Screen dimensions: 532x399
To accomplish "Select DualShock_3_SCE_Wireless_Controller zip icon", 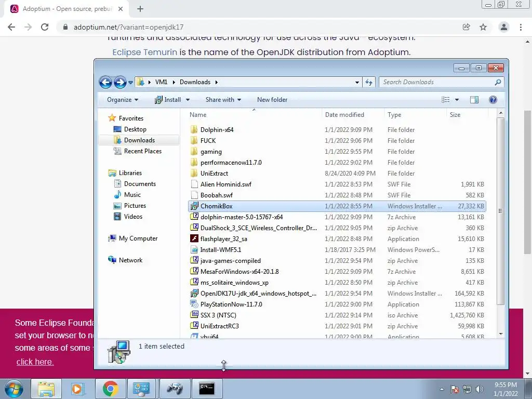I will [x=194, y=228].
